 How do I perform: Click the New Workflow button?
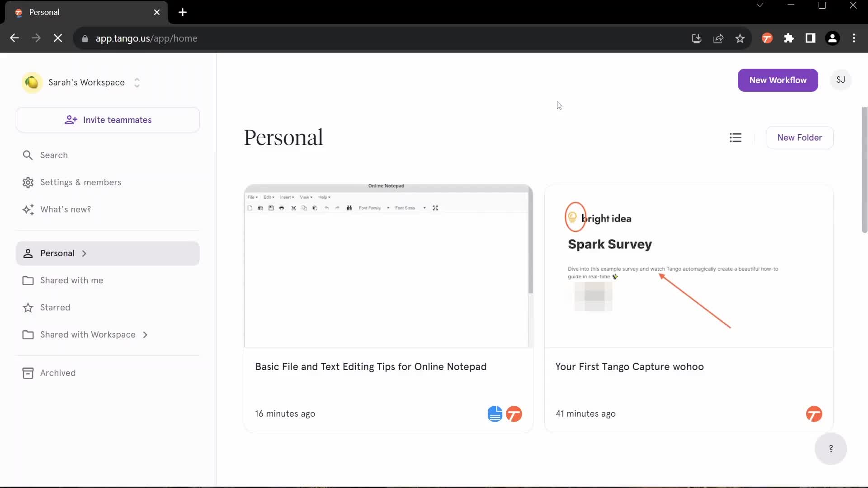coord(778,80)
